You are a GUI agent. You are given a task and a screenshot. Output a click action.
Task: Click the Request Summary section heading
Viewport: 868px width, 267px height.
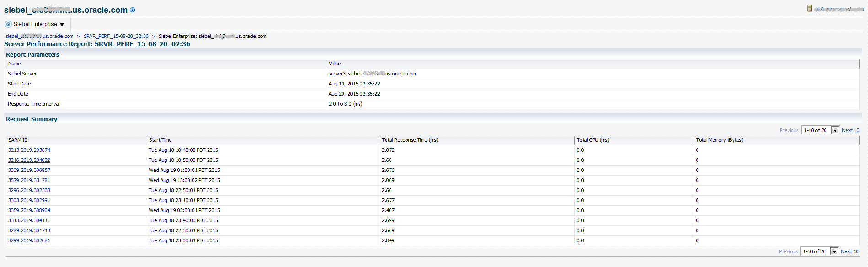[32, 119]
